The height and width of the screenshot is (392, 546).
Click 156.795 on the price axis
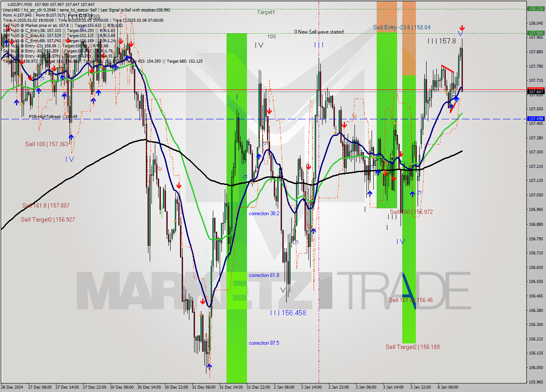(x=536, y=239)
